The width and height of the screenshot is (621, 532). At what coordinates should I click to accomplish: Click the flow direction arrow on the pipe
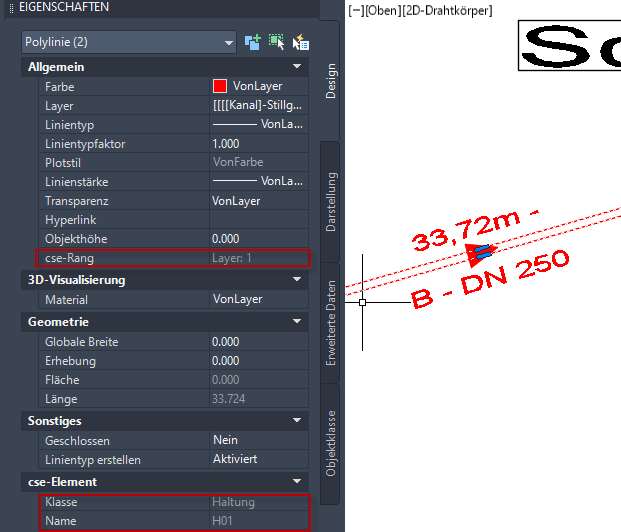click(483, 250)
